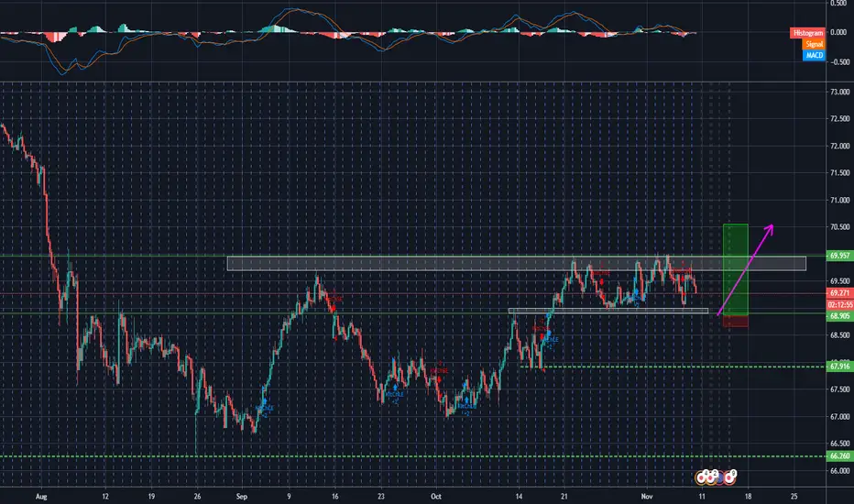The width and height of the screenshot is (854, 504).
Task: Click the Aug label on the time axis
Action: click(x=41, y=497)
